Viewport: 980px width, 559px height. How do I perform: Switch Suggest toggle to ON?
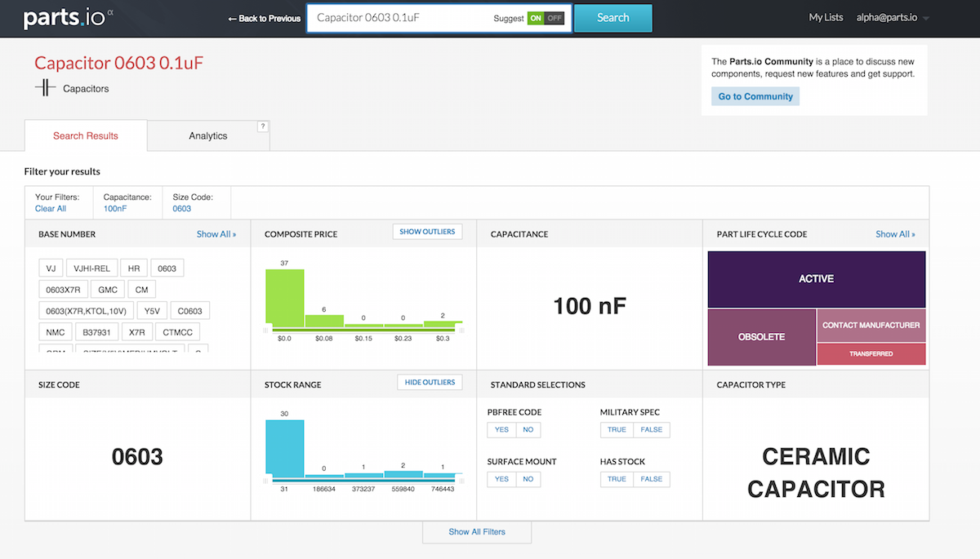click(536, 18)
